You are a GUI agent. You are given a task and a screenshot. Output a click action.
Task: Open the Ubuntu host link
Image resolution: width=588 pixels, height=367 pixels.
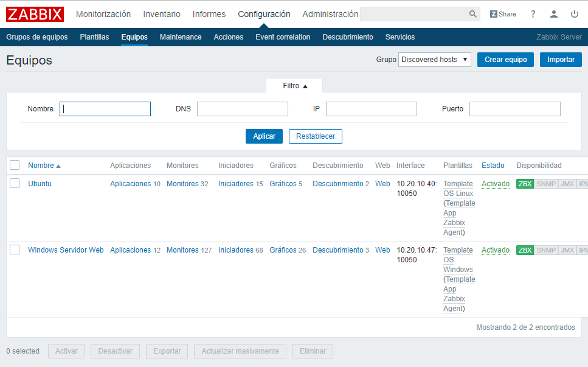pyautogui.click(x=40, y=184)
